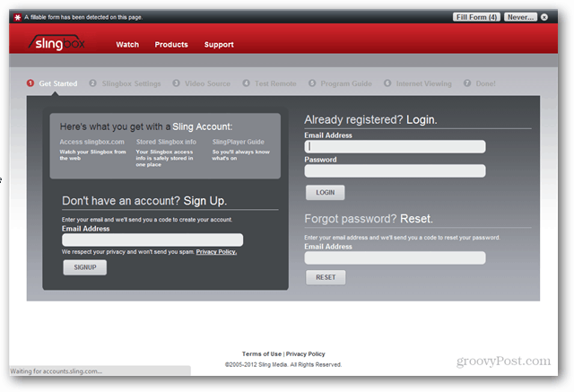Select the Done! step
The image size is (574, 392).
pyautogui.click(x=485, y=83)
